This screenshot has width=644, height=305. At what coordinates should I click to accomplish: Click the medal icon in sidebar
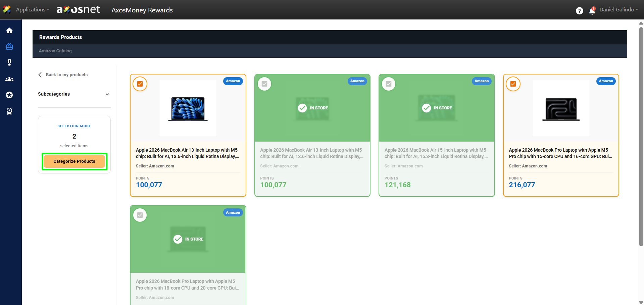tap(9, 63)
